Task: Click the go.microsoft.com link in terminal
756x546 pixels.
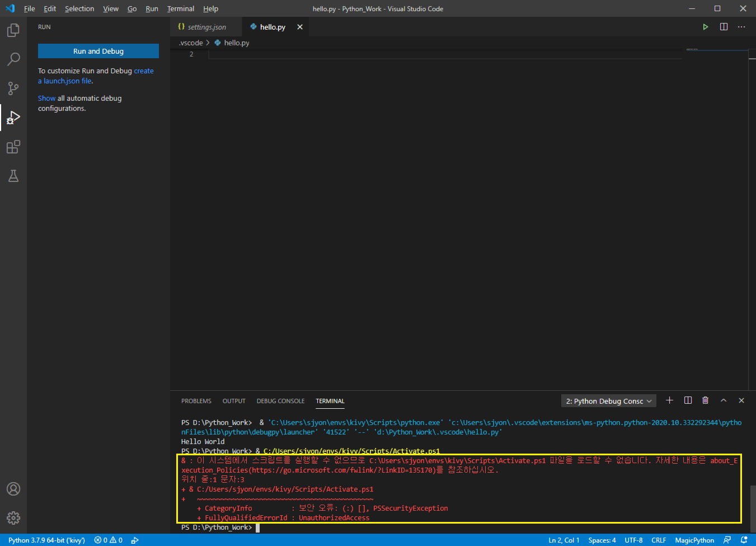Action: tap(343, 470)
